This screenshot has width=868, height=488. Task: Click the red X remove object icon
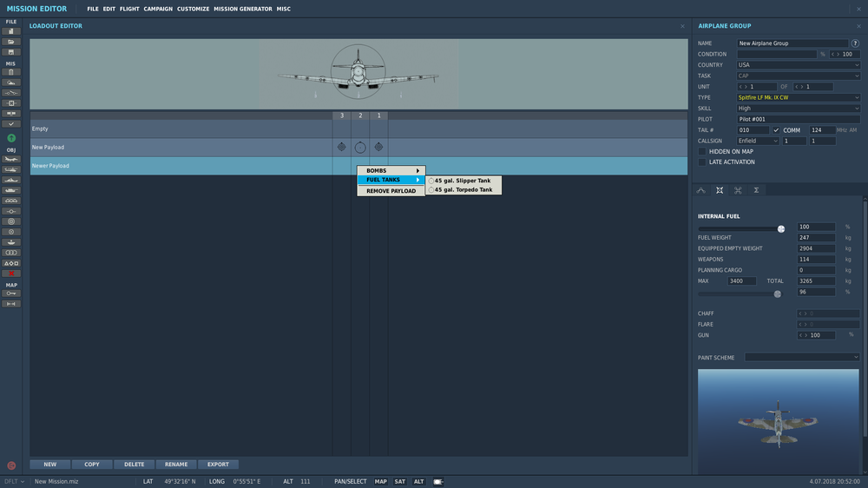pyautogui.click(x=11, y=274)
